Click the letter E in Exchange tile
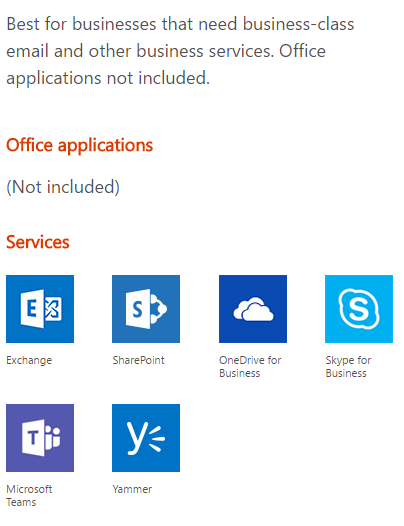This screenshot has height=526, width=404. coord(32,309)
